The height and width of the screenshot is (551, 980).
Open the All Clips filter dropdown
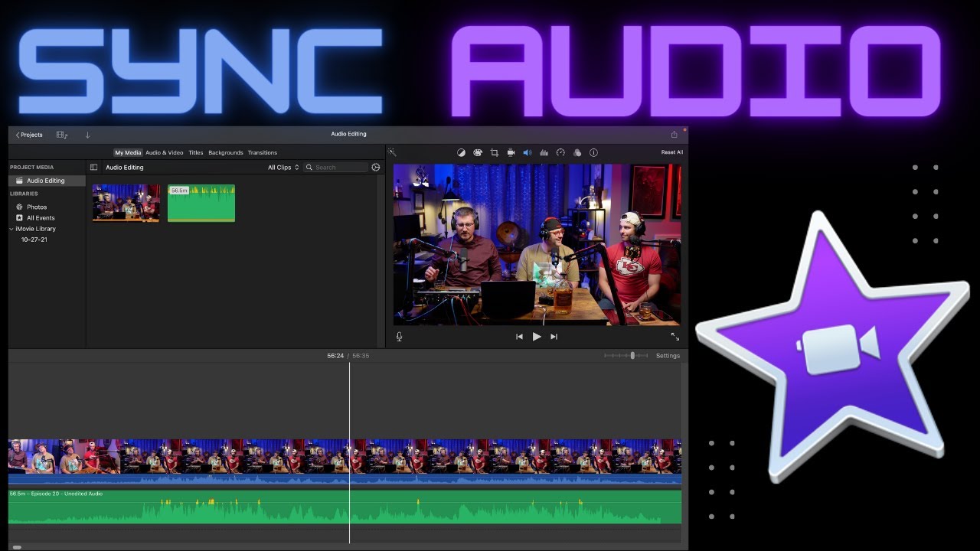(283, 167)
